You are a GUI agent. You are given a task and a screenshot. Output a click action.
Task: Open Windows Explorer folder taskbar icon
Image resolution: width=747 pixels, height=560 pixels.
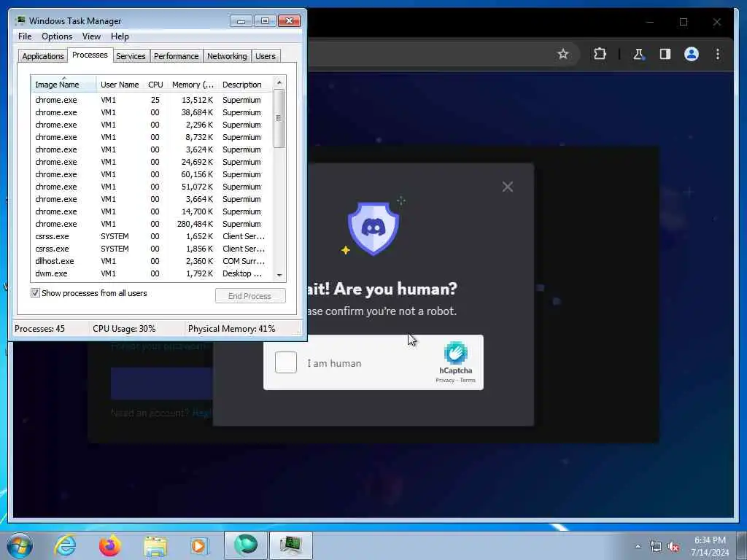tap(155, 546)
